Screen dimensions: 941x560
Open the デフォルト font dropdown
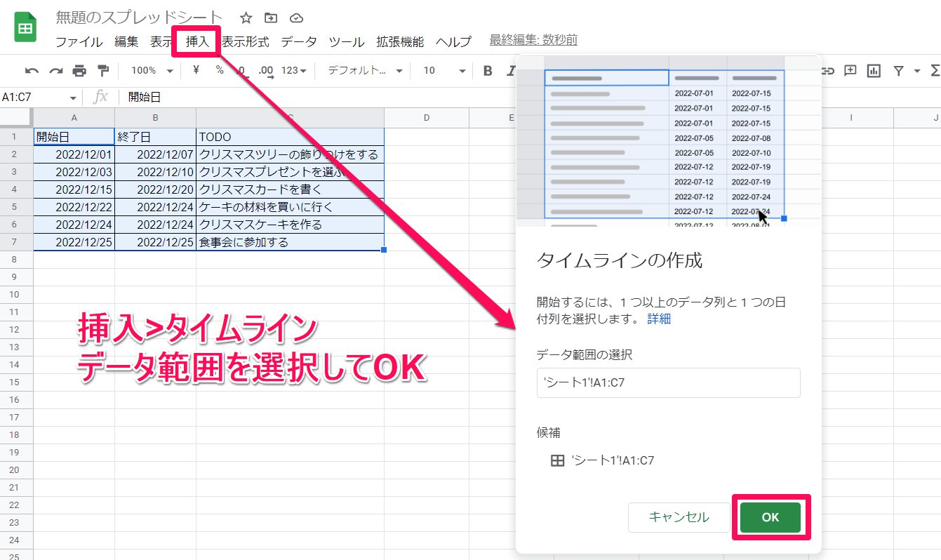365,70
